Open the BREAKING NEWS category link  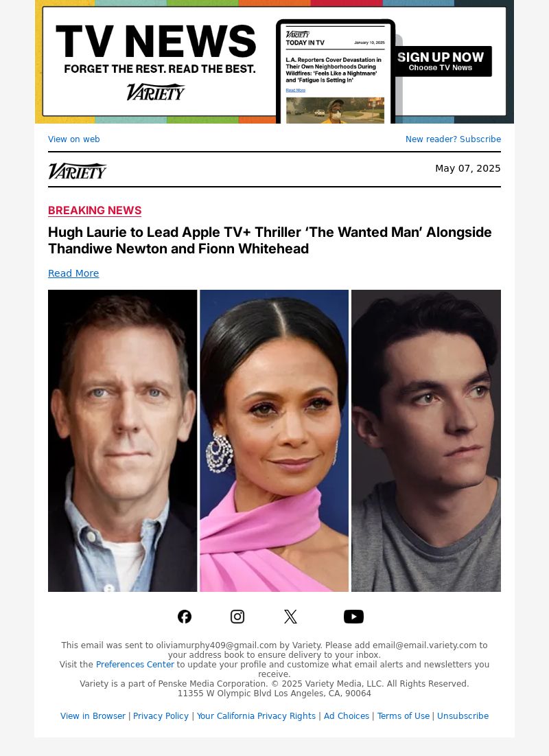[x=95, y=211]
